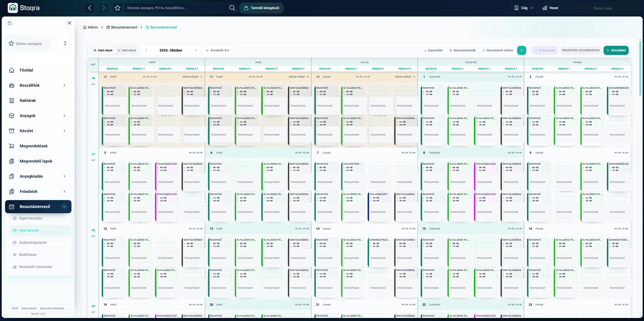This screenshot has width=644, height=321.
Task: Click the Admin home breadcrumb icon
Action: (x=85, y=27)
